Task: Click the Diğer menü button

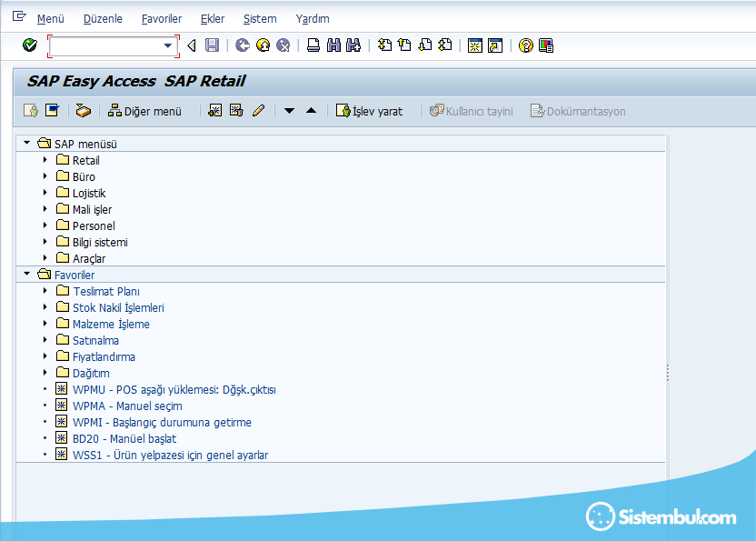Action: [x=144, y=111]
